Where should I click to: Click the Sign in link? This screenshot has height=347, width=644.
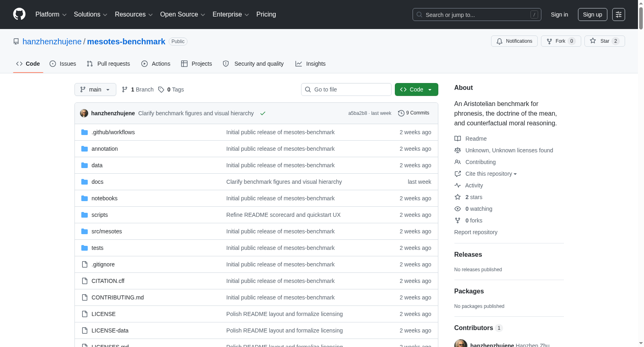pyautogui.click(x=559, y=15)
